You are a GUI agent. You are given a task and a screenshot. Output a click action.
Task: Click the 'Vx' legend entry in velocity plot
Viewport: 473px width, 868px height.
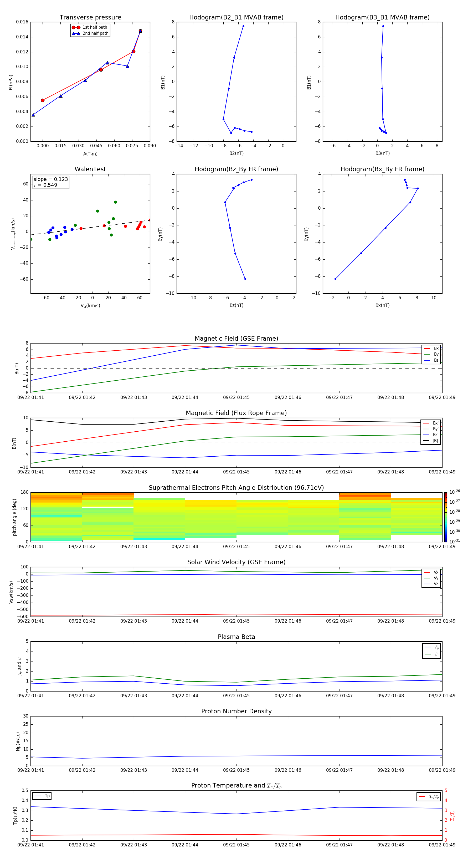click(x=431, y=572)
